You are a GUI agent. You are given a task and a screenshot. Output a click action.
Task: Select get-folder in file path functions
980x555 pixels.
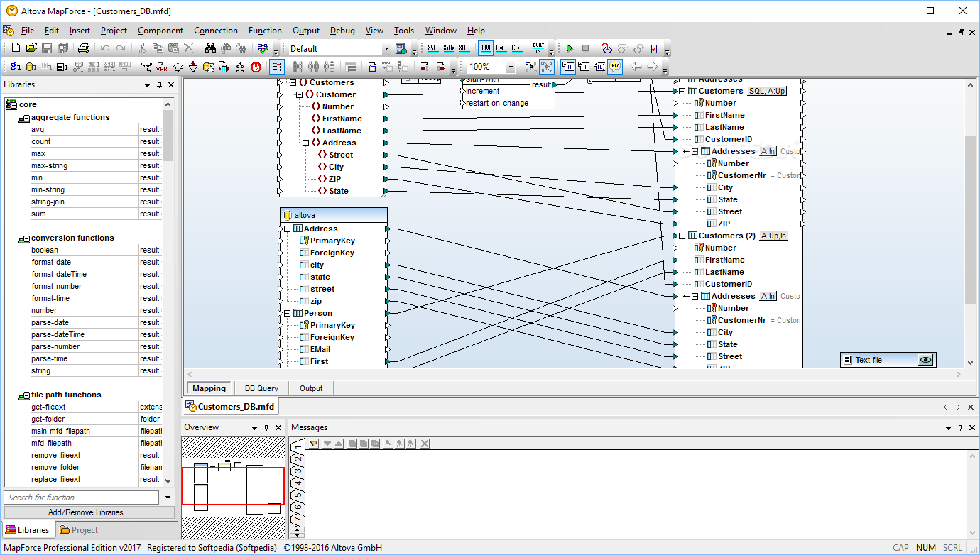coord(48,419)
